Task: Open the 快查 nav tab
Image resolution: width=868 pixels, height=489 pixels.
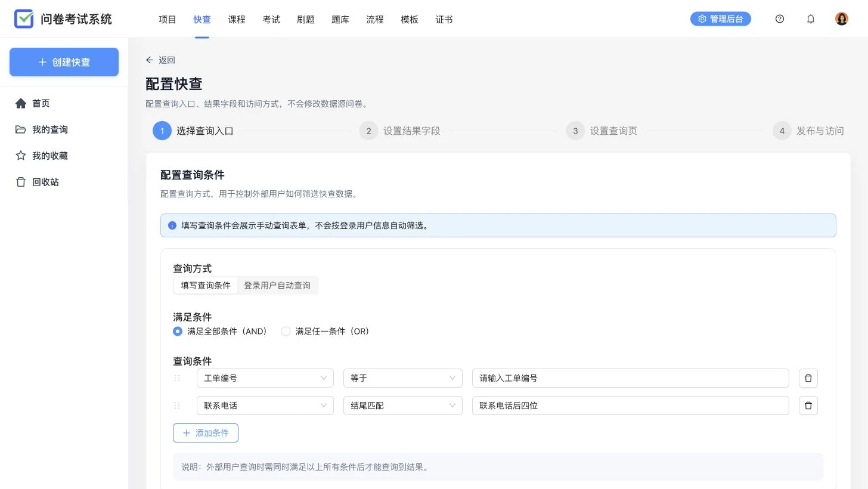Action: point(202,19)
